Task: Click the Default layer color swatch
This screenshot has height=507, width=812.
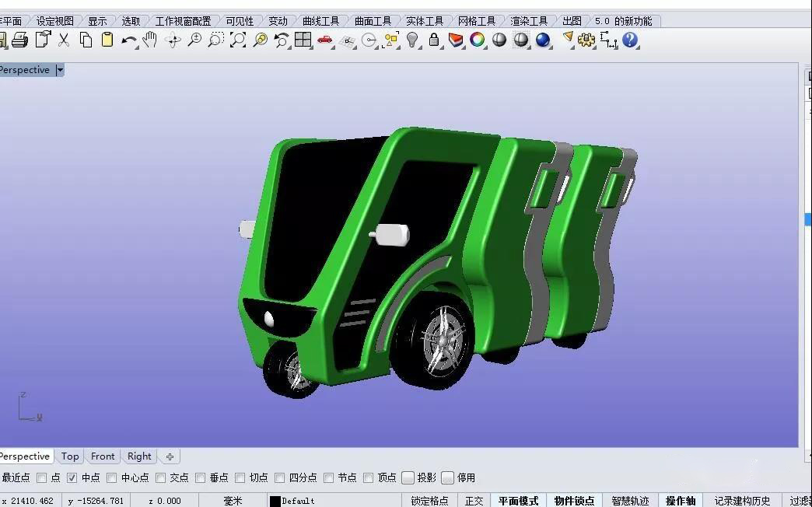Action: point(274,501)
